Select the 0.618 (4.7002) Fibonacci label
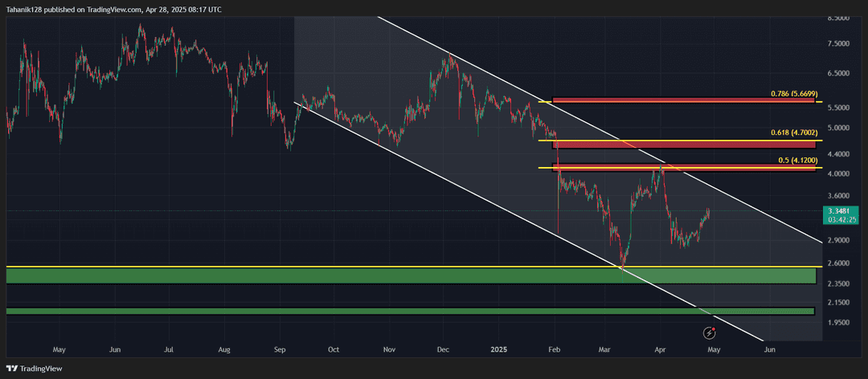This screenshot has height=379, width=868. pyautogui.click(x=794, y=133)
